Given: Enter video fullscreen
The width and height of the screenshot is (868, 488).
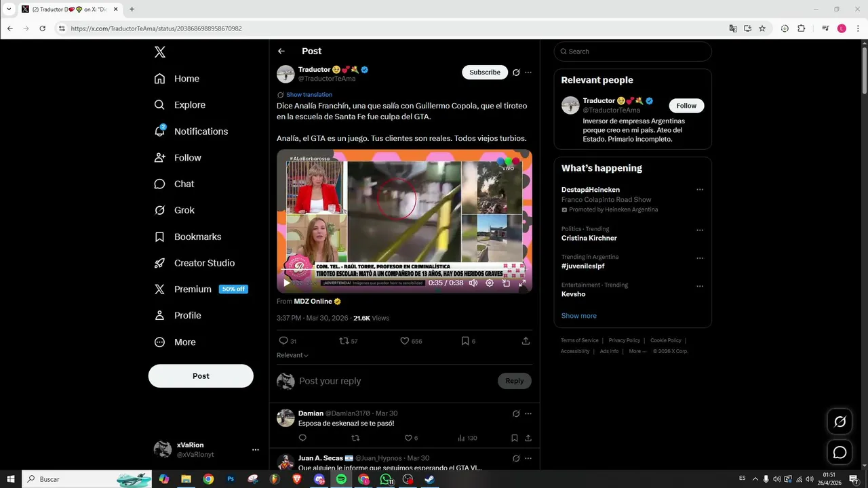Looking at the screenshot, I should [522, 283].
